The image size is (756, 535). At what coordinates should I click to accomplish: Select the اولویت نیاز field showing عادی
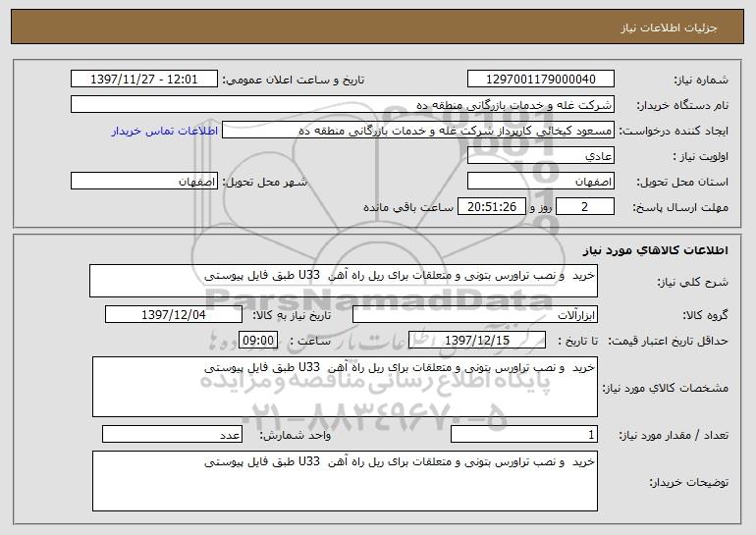(x=540, y=156)
